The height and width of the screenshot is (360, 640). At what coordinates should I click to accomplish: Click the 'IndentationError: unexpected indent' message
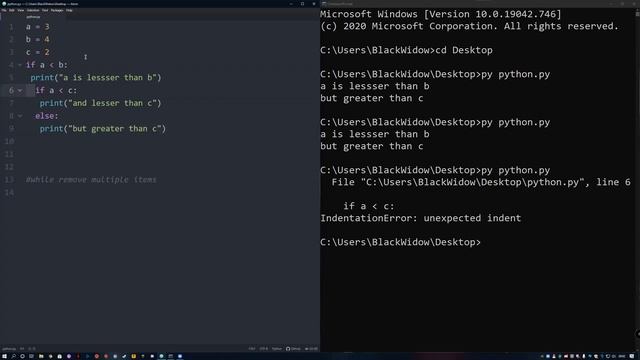tap(421, 218)
